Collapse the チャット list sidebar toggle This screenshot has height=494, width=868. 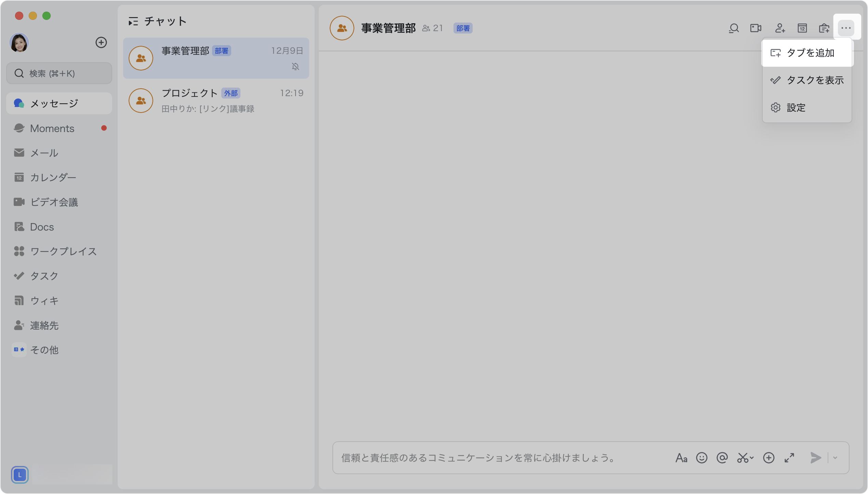[133, 22]
